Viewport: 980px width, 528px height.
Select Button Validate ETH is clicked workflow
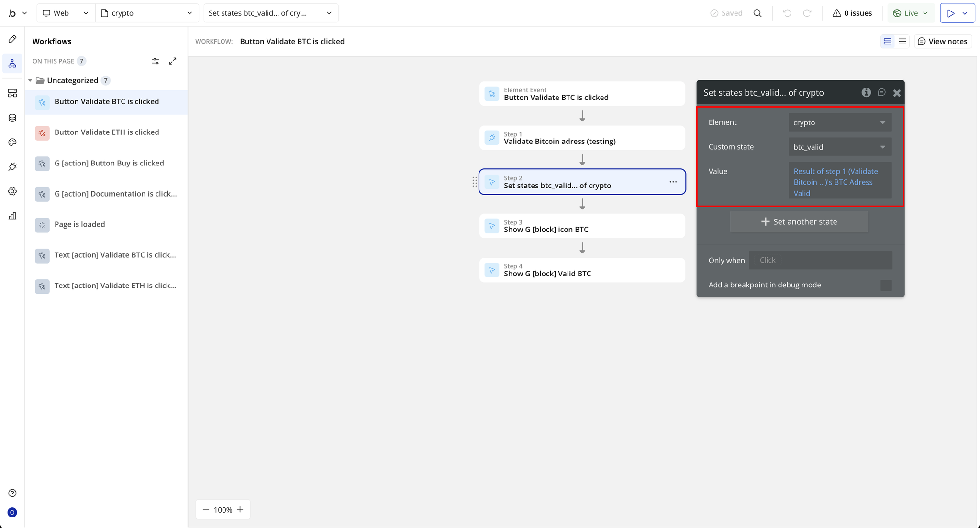(106, 132)
